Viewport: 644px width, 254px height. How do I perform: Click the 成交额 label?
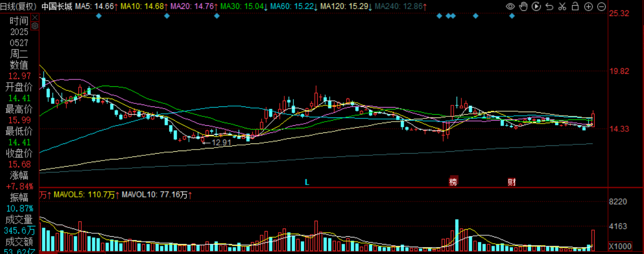pyautogui.click(x=19, y=242)
